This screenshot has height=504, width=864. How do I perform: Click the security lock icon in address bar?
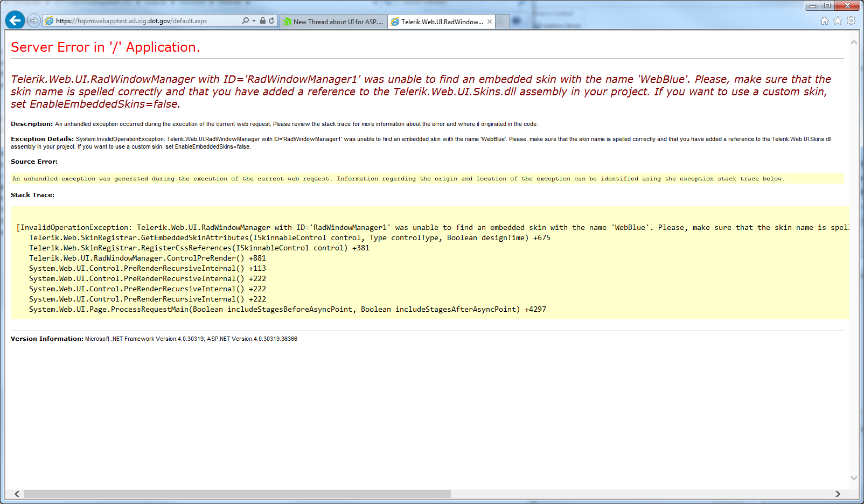pos(263,20)
